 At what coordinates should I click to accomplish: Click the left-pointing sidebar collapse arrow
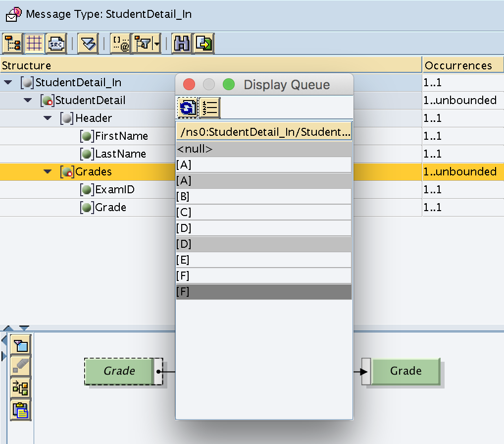click(4, 340)
